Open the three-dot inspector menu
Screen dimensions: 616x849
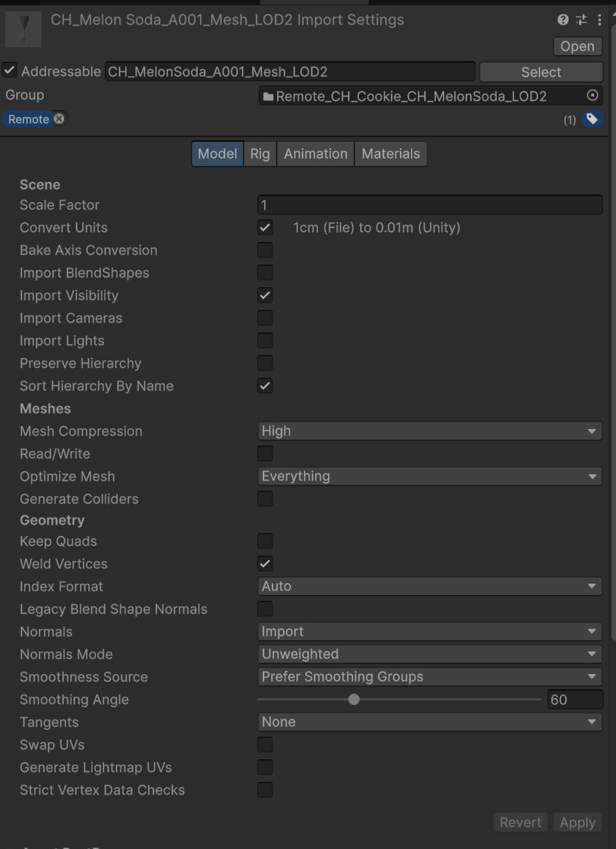coord(599,20)
